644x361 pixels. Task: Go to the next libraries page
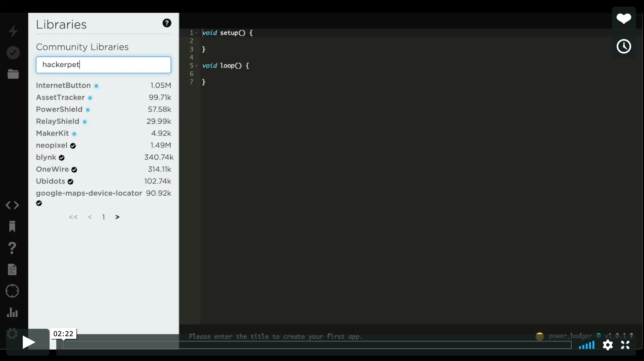click(x=117, y=217)
